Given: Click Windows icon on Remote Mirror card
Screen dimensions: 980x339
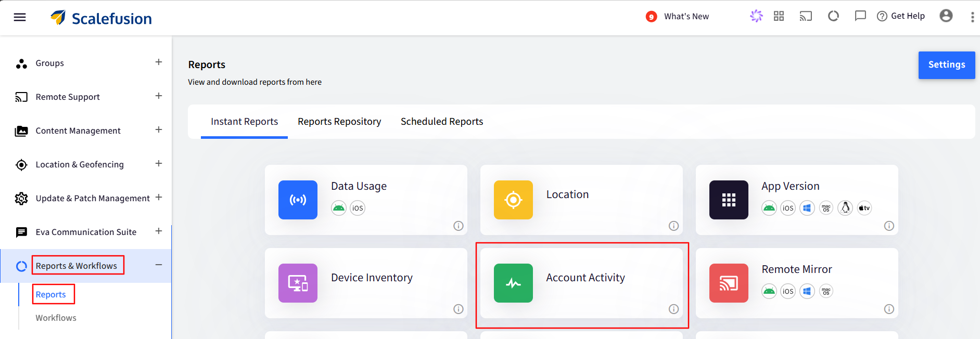Looking at the screenshot, I should (807, 291).
